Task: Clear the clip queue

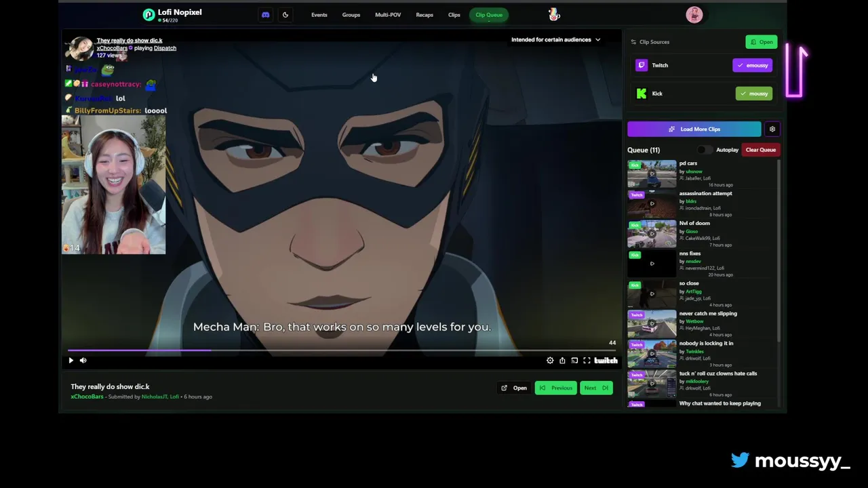Action: click(x=760, y=150)
